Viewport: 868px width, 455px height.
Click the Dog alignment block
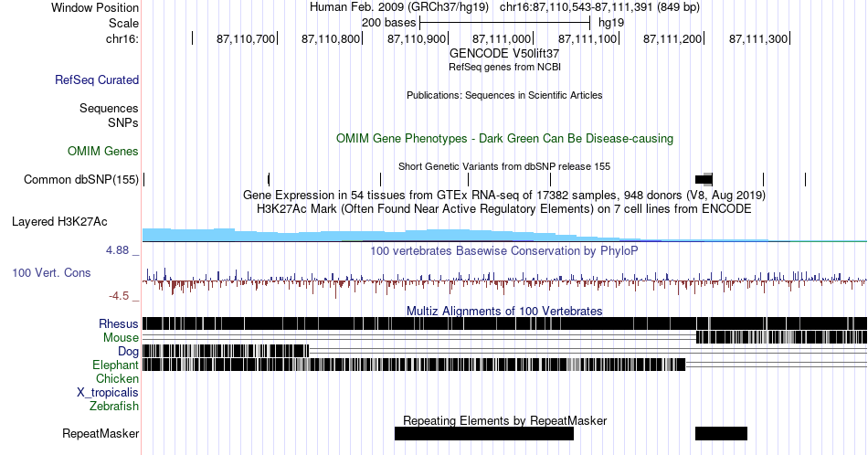pos(226,350)
